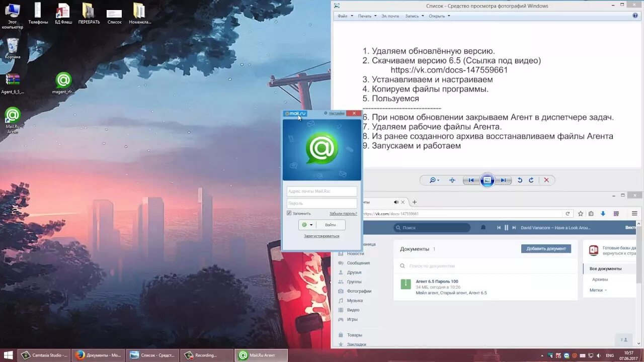Click the Пароль password field

point(322,204)
